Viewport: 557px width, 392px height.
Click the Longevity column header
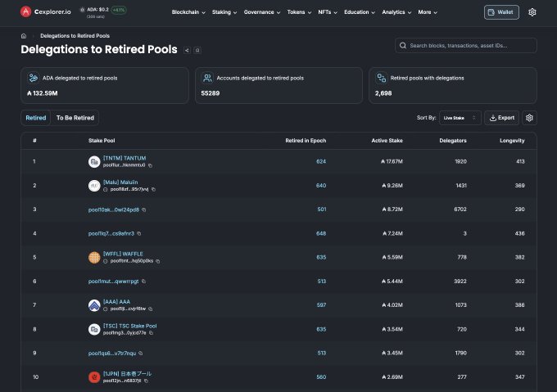[x=512, y=141]
